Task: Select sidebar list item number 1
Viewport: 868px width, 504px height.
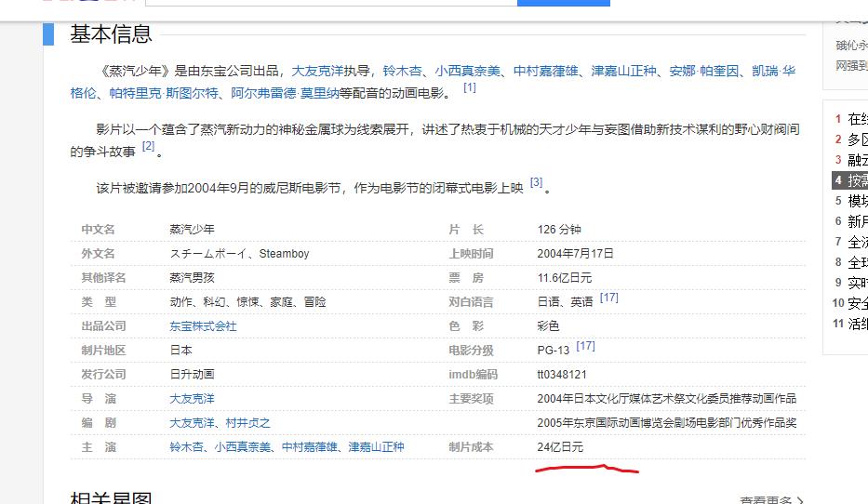Action: pyautogui.click(x=851, y=119)
